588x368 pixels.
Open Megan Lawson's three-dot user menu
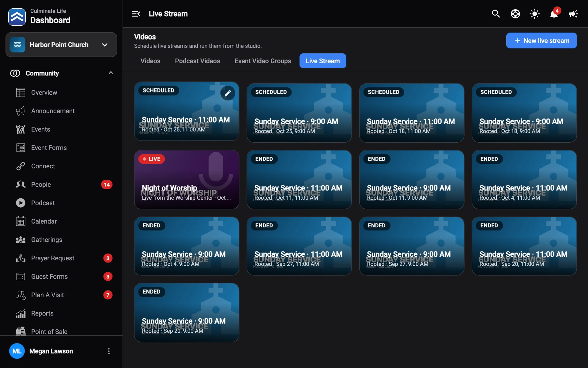point(109,351)
